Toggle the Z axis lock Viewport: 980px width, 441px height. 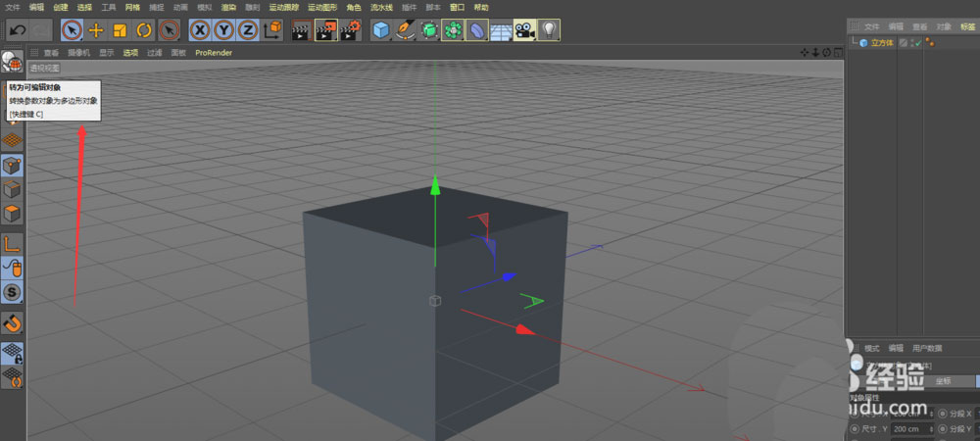coord(248,30)
